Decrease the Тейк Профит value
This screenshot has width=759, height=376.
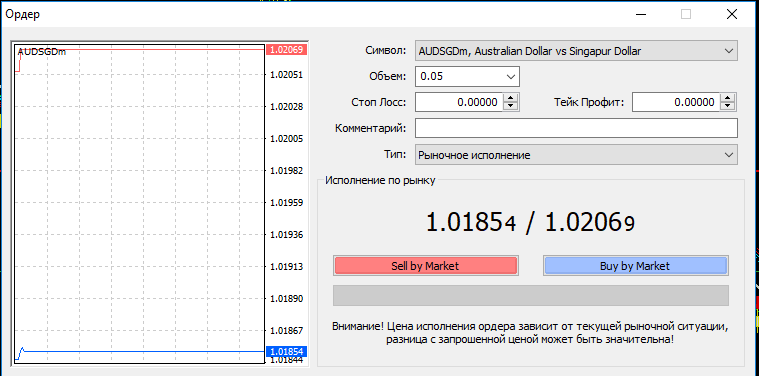pos(728,106)
